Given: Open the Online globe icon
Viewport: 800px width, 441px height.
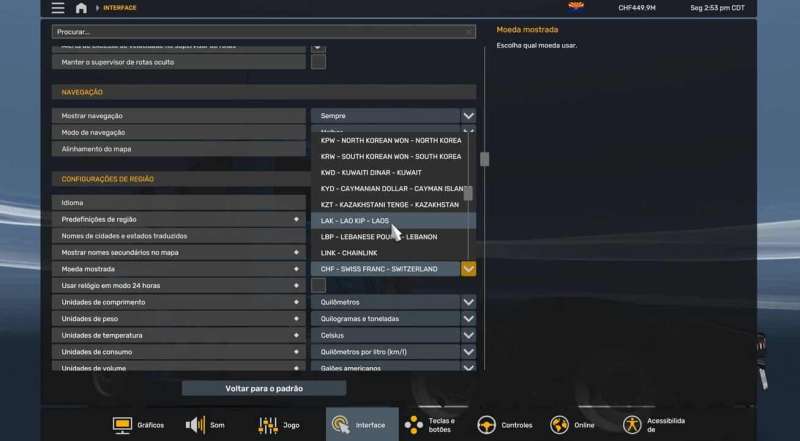Looking at the screenshot, I should 560,425.
